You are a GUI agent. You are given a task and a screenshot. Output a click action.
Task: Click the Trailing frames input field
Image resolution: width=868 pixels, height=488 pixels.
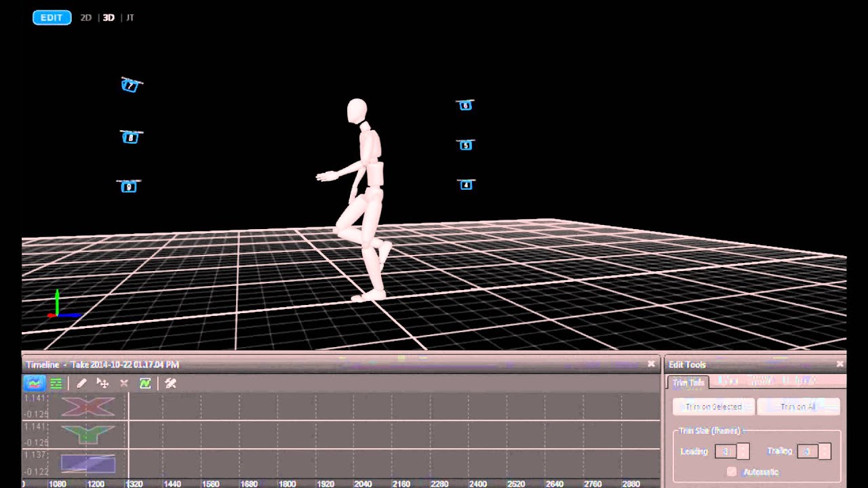point(808,451)
